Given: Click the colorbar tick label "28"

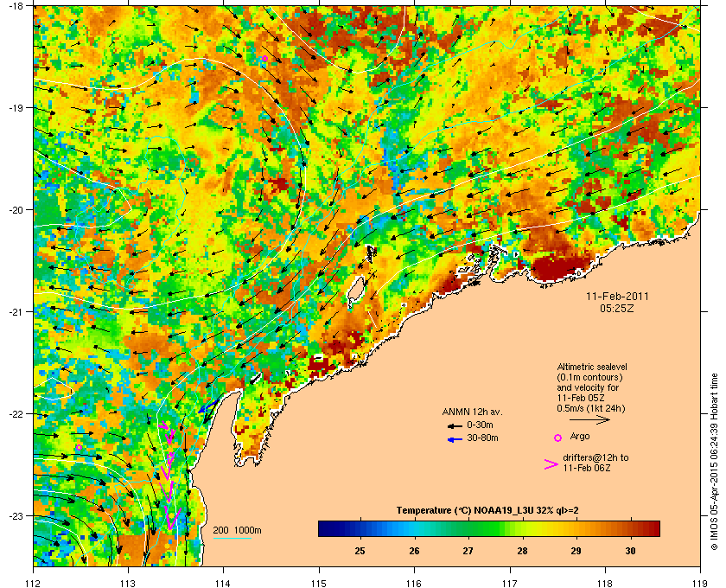Looking at the screenshot, I should (522, 551).
